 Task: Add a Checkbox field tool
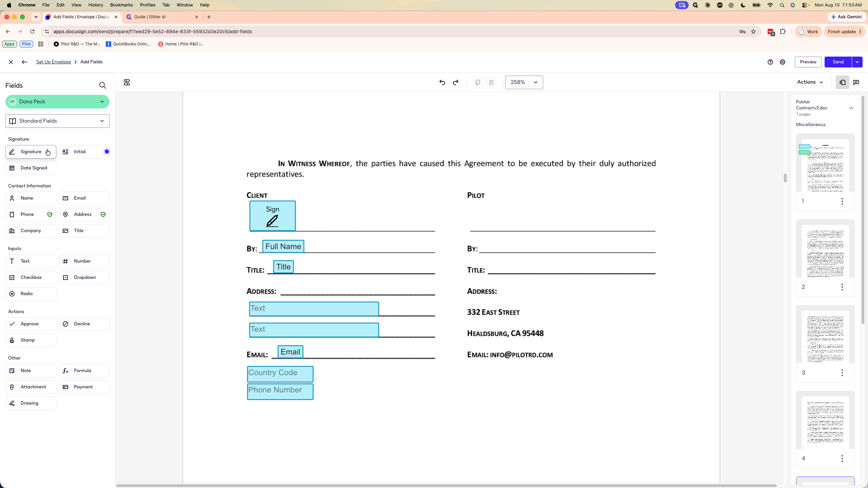click(x=31, y=277)
